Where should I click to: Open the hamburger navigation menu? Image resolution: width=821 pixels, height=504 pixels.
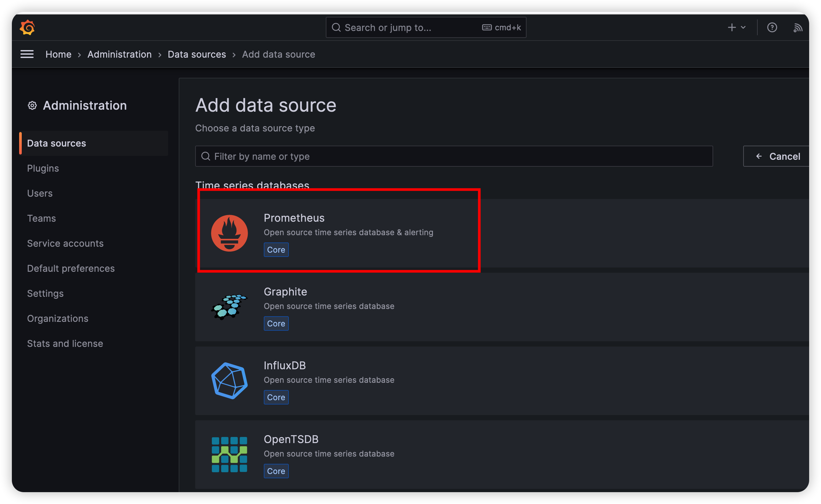pyautogui.click(x=27, y=54)
